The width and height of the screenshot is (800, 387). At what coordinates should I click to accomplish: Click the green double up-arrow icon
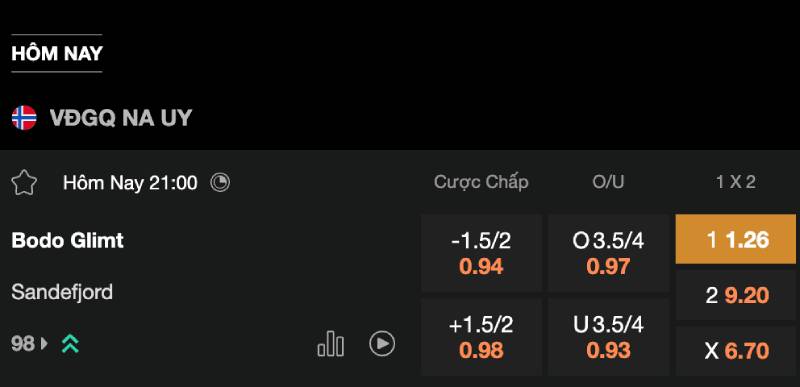(x=70, y=344)
